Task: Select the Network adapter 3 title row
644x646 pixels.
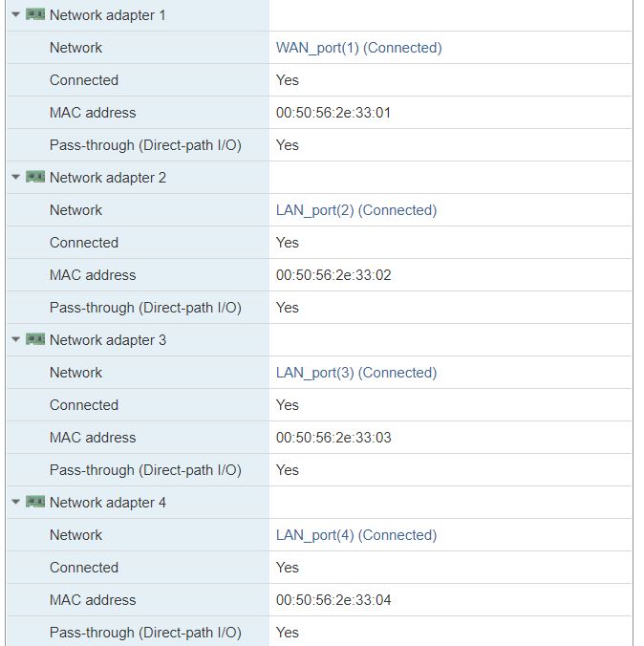Action: point(319,340)
